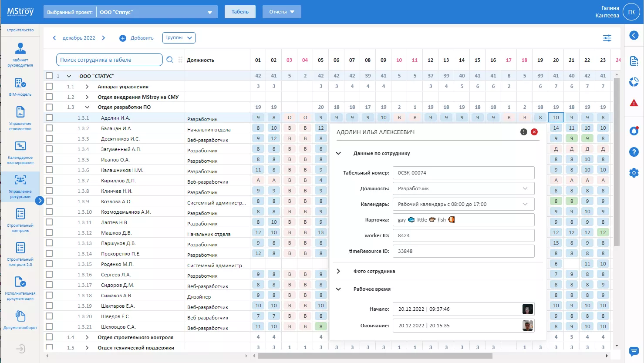
Task: Open the Группы dropdown
Action: (x=179, y=38)
